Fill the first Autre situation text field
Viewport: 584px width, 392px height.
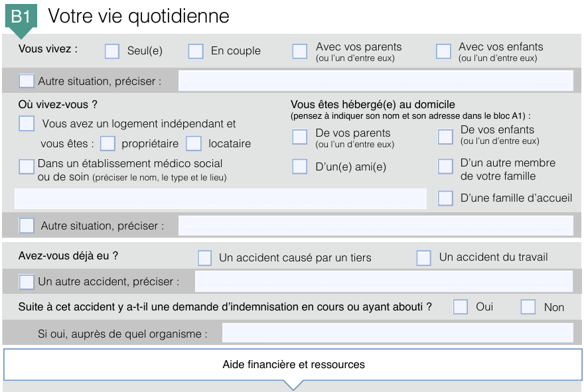tap(376, 81)
